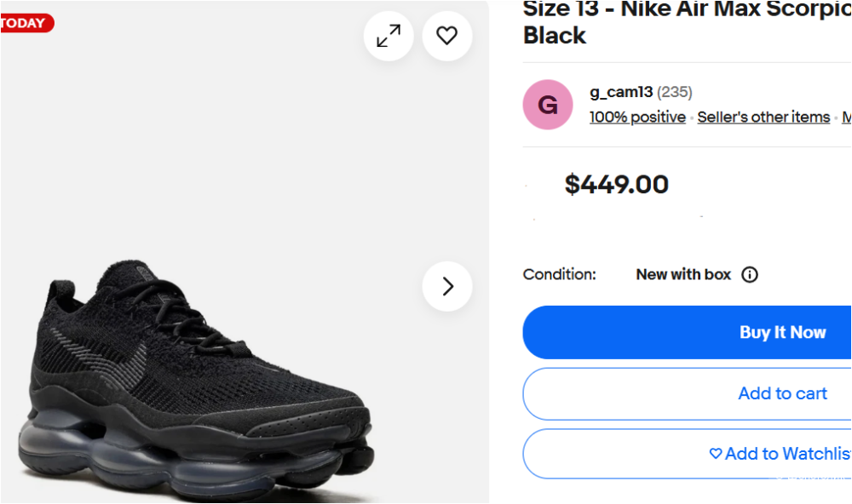Click the Seller's other items link
The width and height of the screenshot is (852, 504).
click(x=763, y=117)
